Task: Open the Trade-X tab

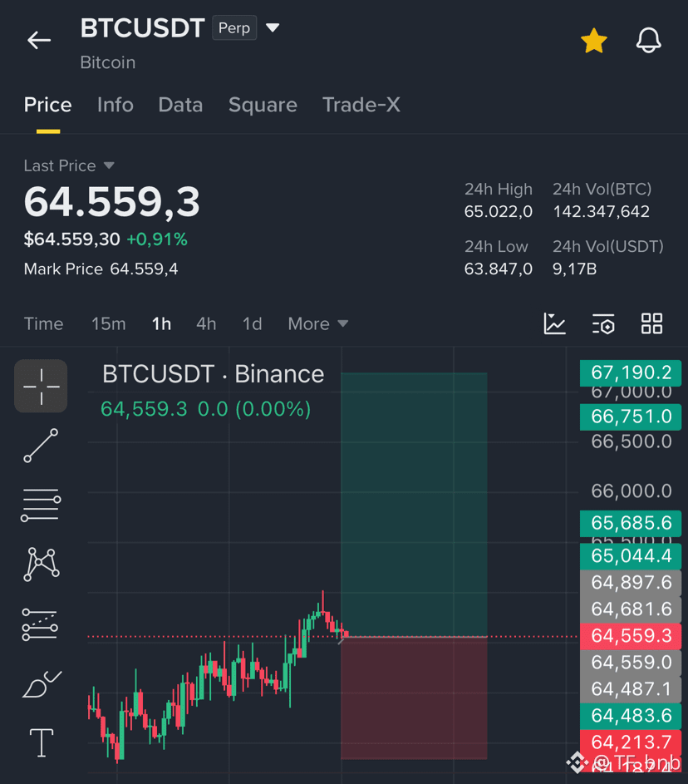Action: (361, 105)
